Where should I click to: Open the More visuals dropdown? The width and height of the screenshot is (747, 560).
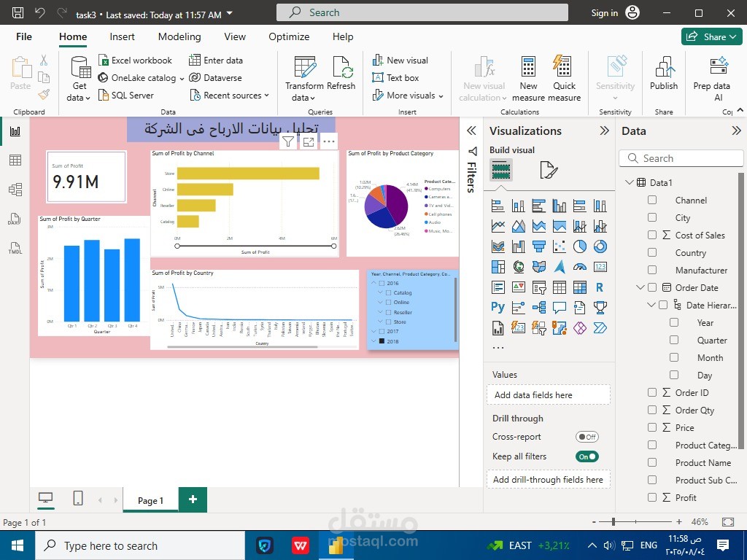pos(408,96)
